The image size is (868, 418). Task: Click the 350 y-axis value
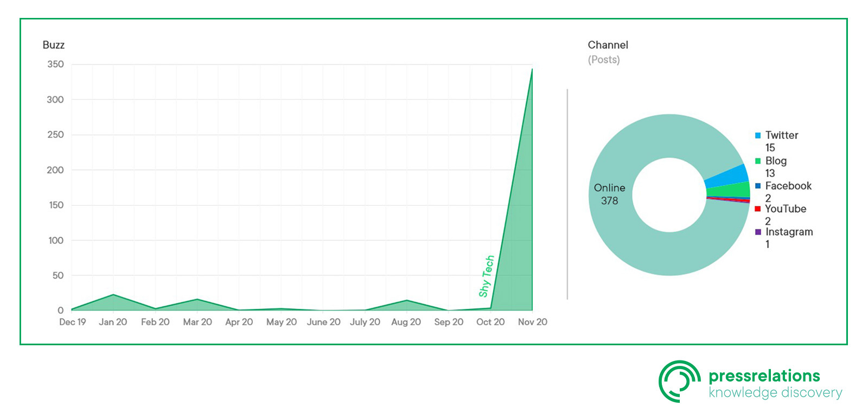click(55, 64)
